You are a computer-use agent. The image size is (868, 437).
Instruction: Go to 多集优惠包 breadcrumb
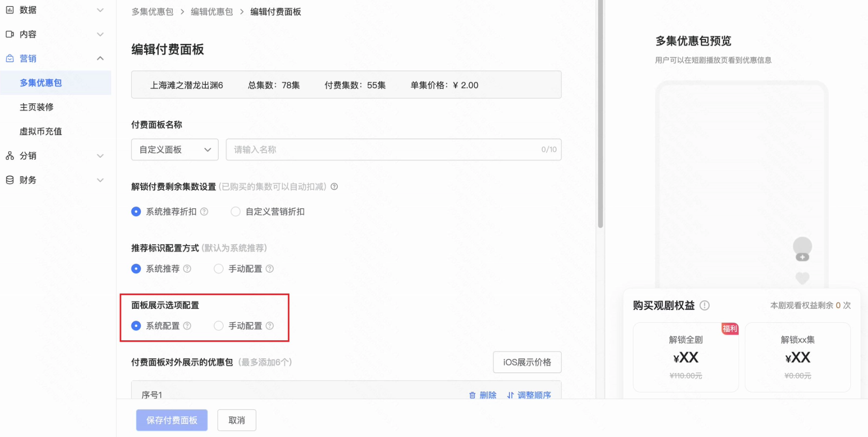coord(152,12)
